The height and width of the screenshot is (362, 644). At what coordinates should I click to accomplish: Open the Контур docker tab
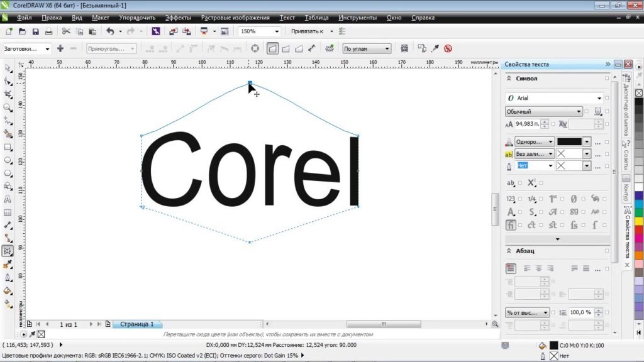point(626,189)
